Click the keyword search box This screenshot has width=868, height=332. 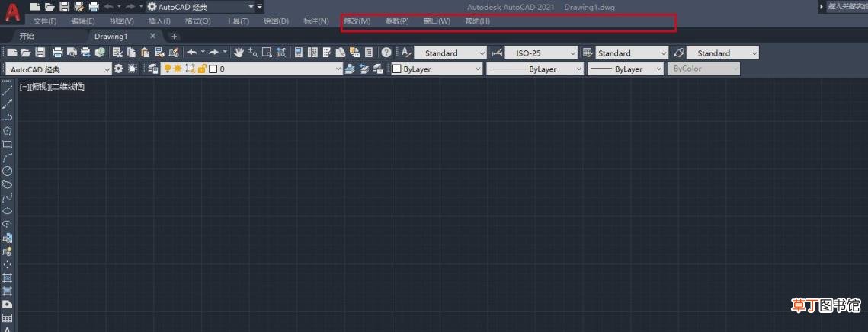(x=846, y=7)
